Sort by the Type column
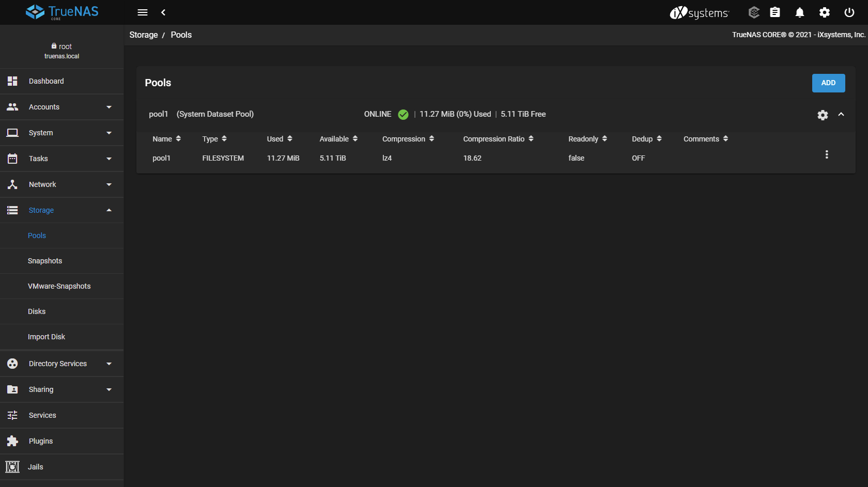 point(214,139)
